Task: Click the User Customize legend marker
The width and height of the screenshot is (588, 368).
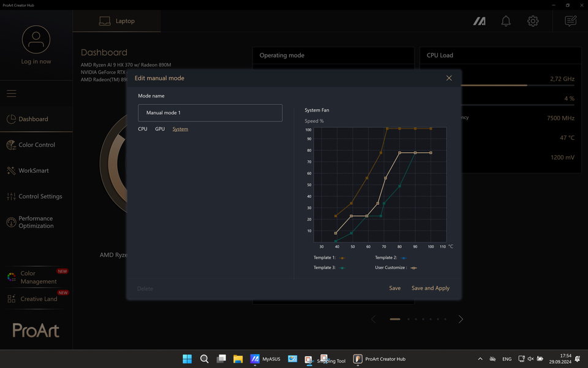Action: (x=413, y=268)
